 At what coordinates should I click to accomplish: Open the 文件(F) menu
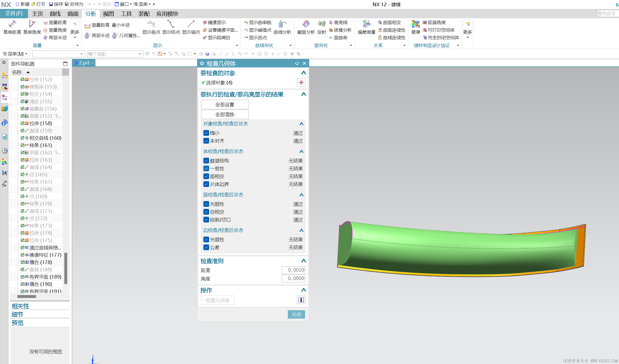click(x=14, y=14)
